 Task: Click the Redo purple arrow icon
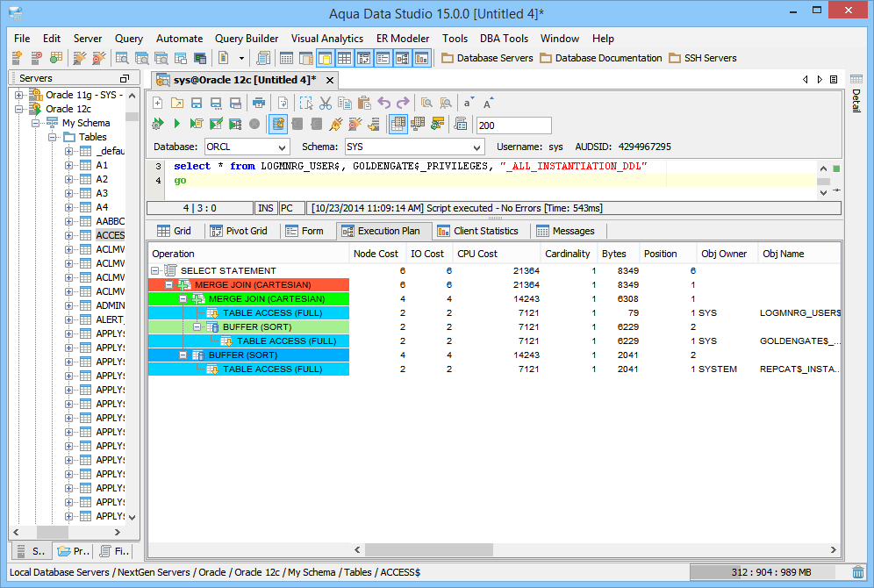point(403,103)
